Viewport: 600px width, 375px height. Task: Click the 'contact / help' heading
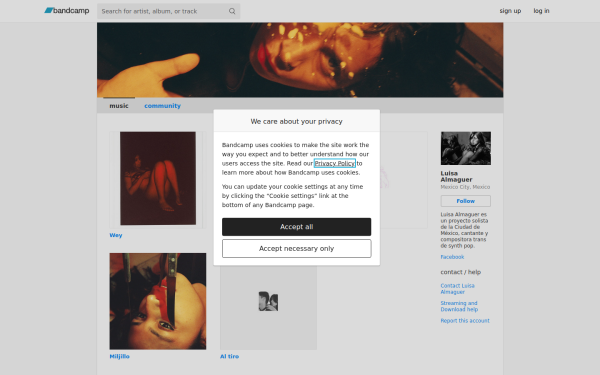[x=461, y=272]
